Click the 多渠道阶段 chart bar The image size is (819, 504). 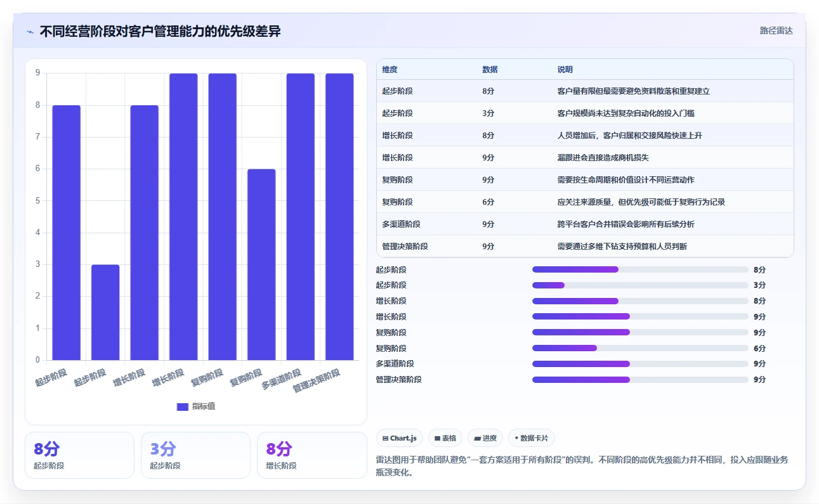[301, 217]
